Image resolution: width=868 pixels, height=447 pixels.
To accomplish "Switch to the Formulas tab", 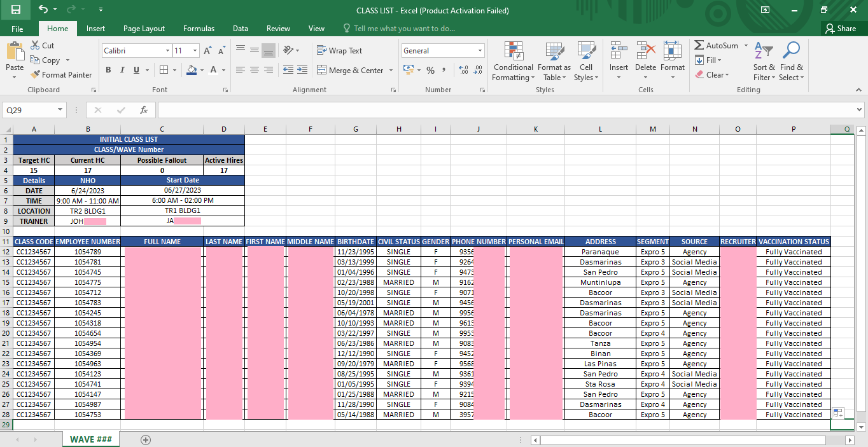I will [199, 29].
